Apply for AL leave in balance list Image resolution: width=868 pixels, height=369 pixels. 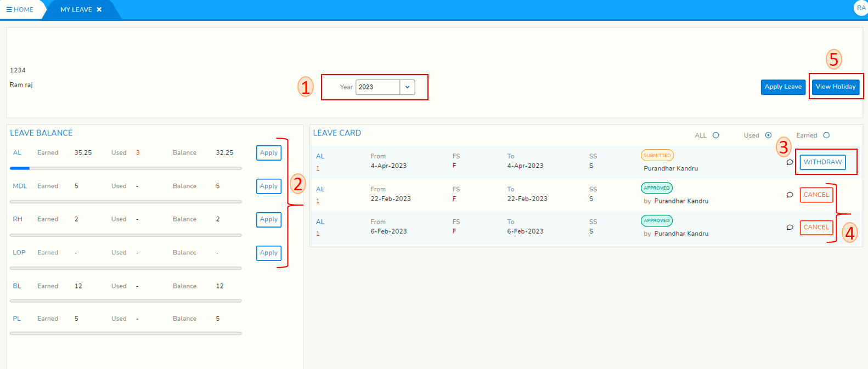pos(268,153)
